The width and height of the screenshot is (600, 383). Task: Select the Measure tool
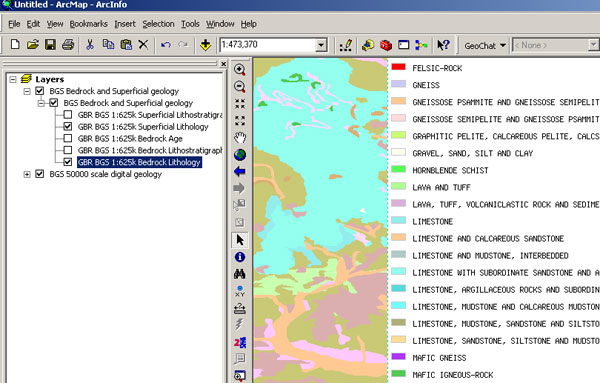click(240, 308)
